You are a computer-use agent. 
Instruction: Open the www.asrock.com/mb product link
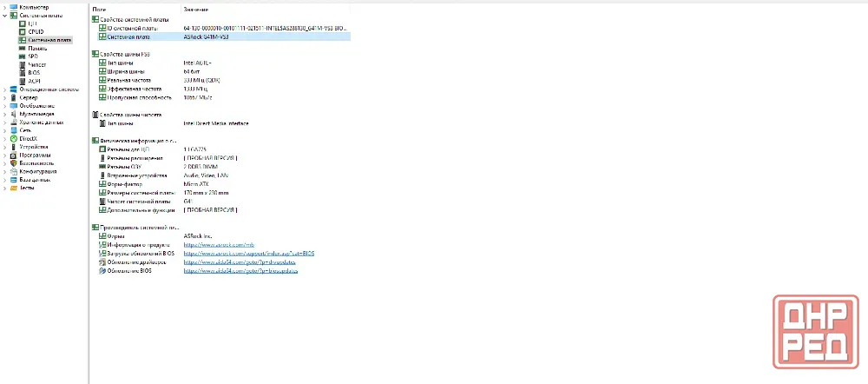(219, 244)
